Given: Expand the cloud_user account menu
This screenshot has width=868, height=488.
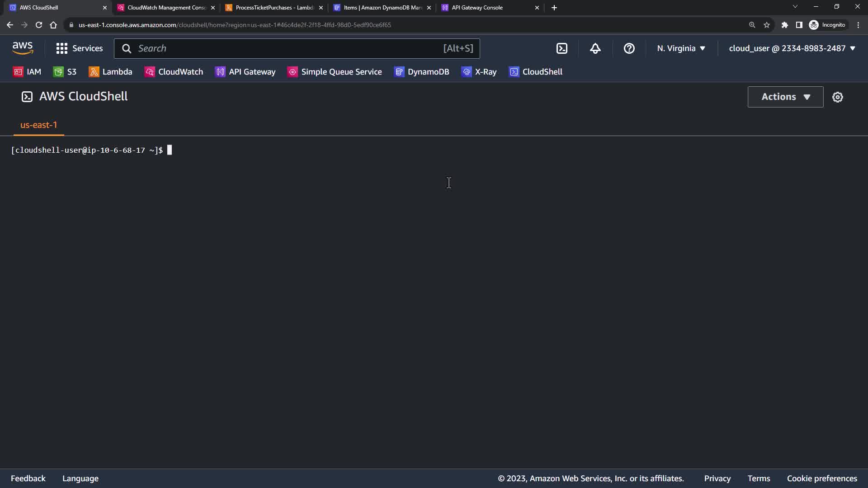Looking at the screenshot, I should (792, 48).
